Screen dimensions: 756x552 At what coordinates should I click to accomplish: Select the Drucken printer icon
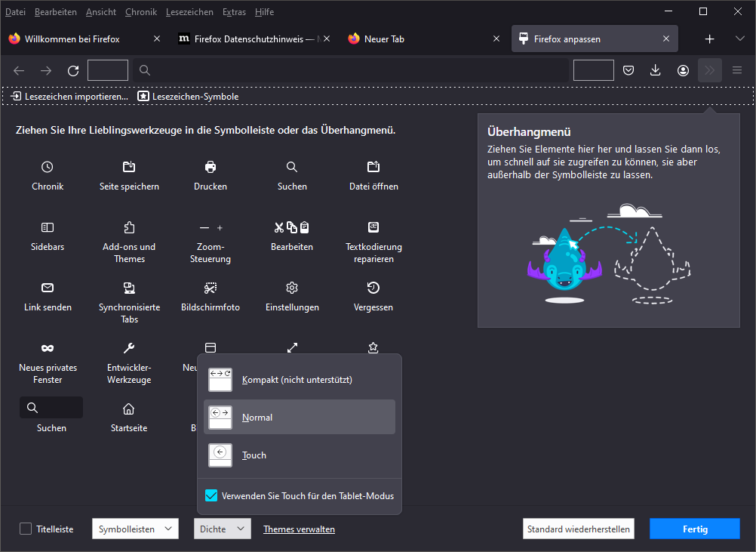(211, 167)
